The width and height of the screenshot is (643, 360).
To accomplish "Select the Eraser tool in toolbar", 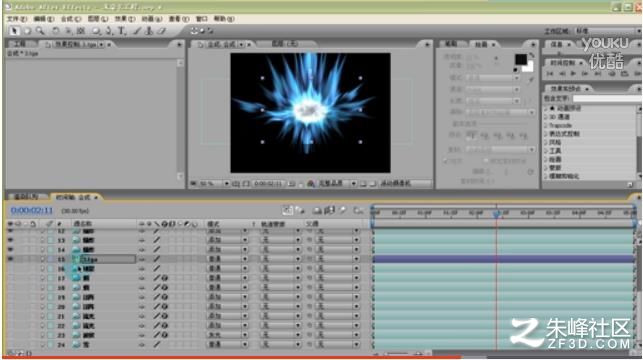I will coord(162,31).
